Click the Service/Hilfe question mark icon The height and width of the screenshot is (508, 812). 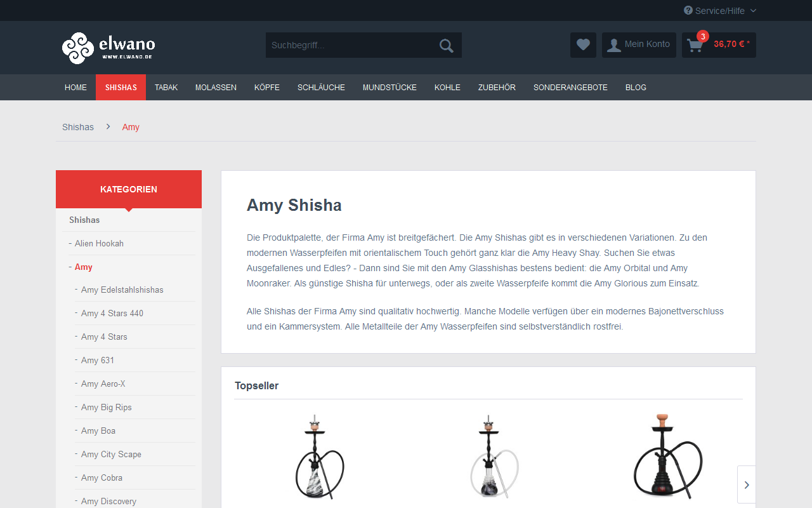click(x=688, y=10)
